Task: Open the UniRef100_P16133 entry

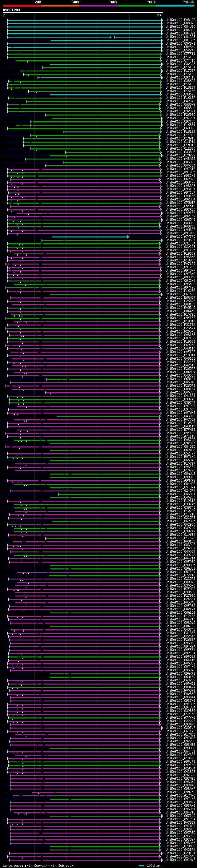Action: coord(180,57)
